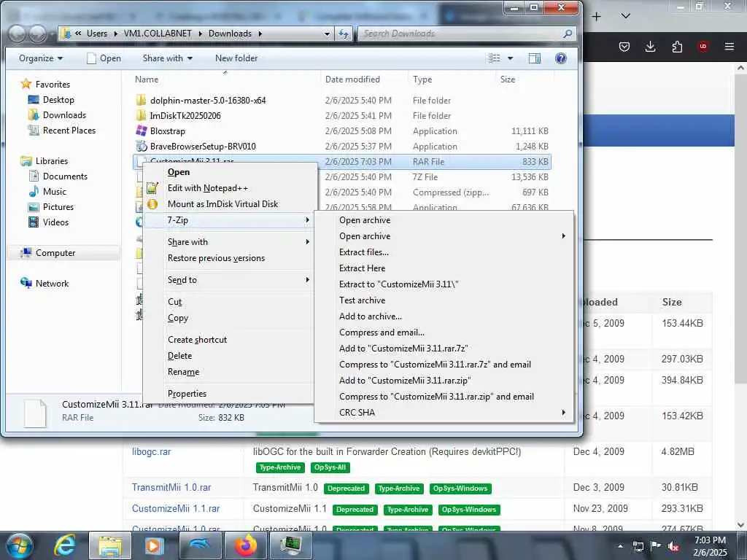The image size is (747, 560).
Task: Open the view options dropdown arrow
Action: pyautogui.click(x=510, y=58)
